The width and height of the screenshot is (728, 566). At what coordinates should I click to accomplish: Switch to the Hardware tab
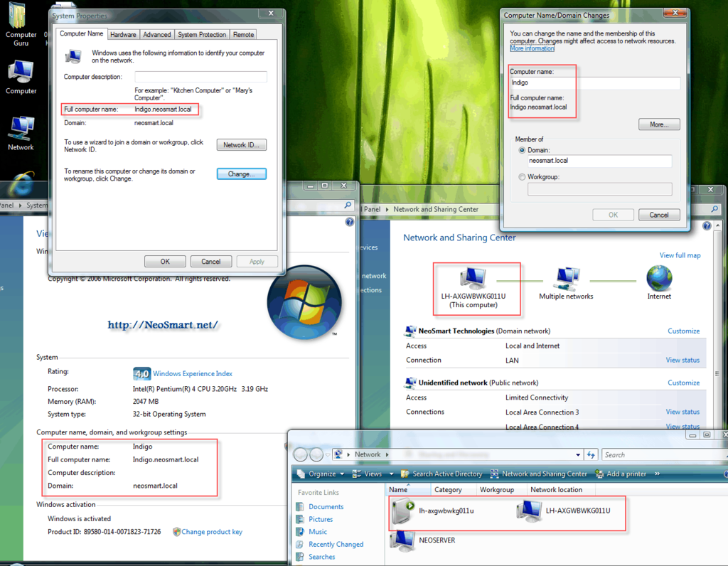[123, 34]
